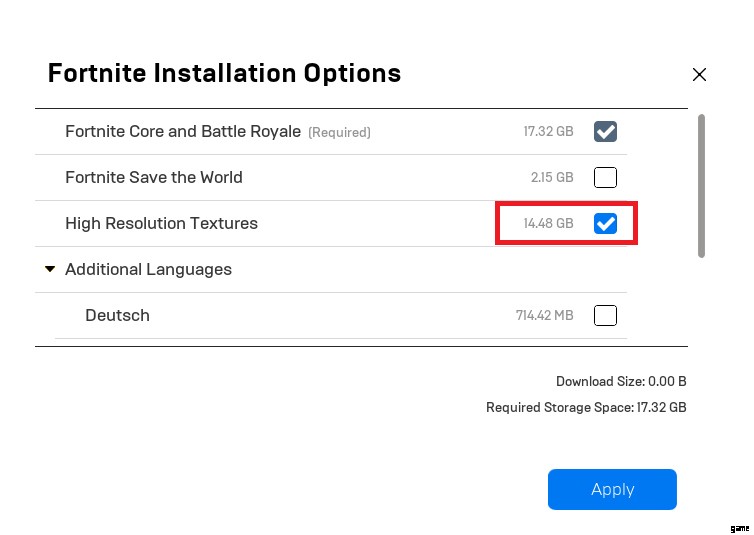754x535 pixels.
Task: Select the Deutsch language entry label
Action: [117, 316]
